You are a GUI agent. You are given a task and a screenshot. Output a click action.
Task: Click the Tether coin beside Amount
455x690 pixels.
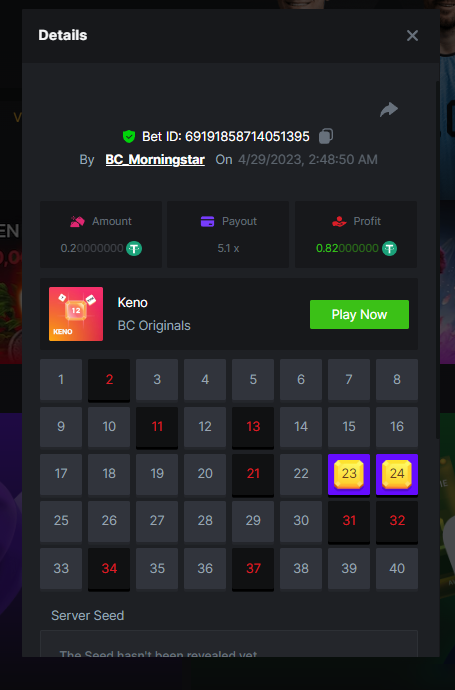134,248
